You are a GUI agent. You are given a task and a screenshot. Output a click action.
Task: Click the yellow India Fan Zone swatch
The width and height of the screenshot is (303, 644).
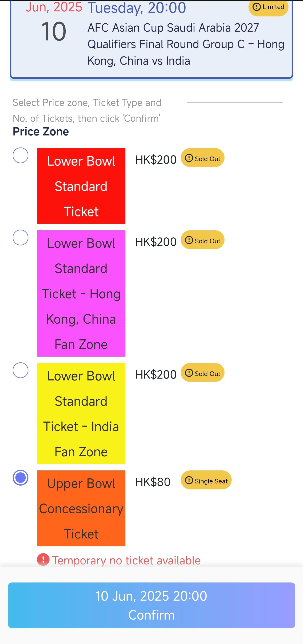click(81, 413)
